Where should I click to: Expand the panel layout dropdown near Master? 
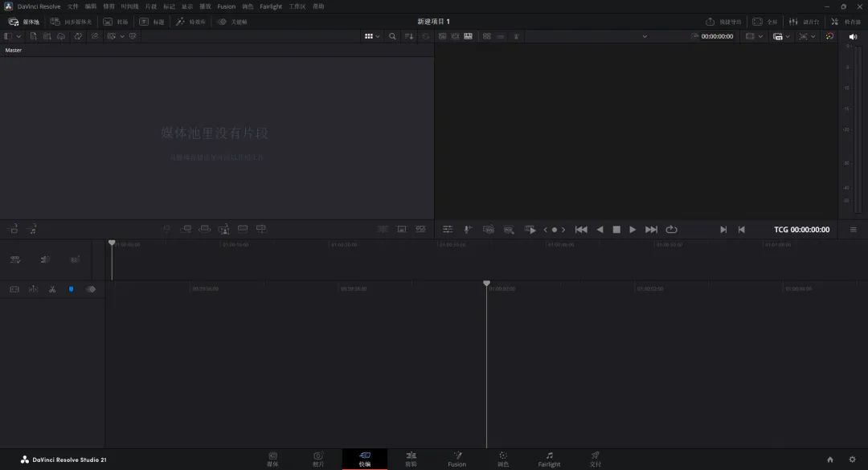pyautogui.click(x=12, y=36)
